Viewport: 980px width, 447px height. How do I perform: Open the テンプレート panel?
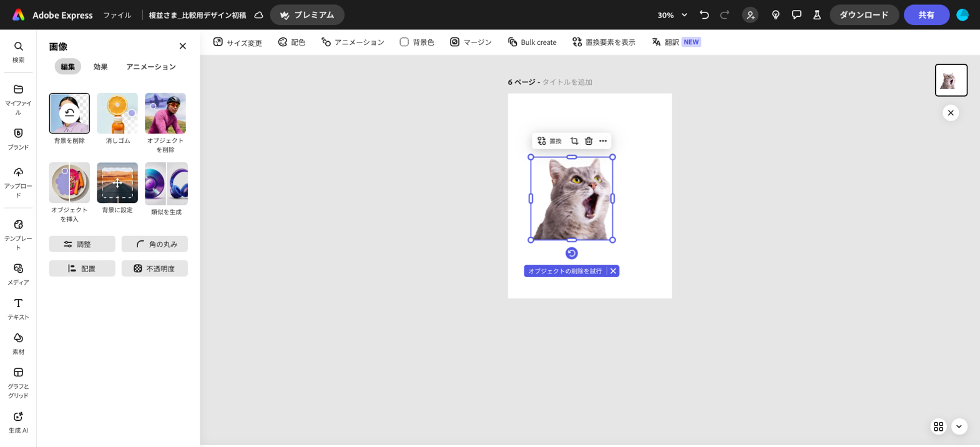pos(18,234)
